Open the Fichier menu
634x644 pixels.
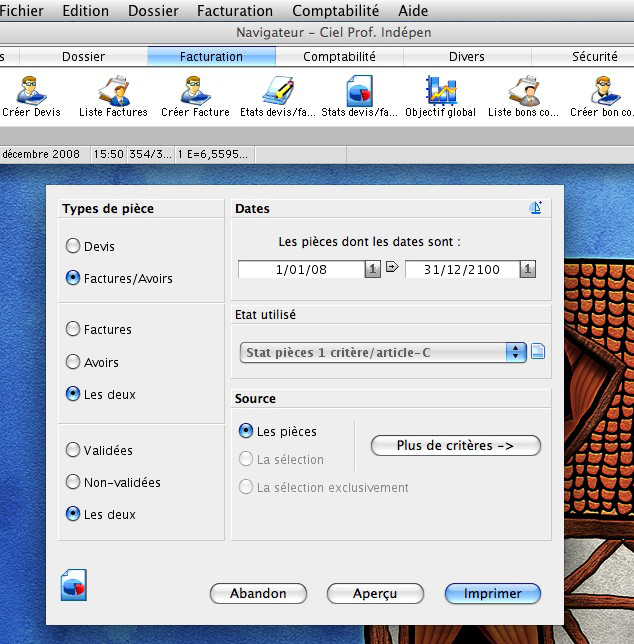[x=21, y=11]
